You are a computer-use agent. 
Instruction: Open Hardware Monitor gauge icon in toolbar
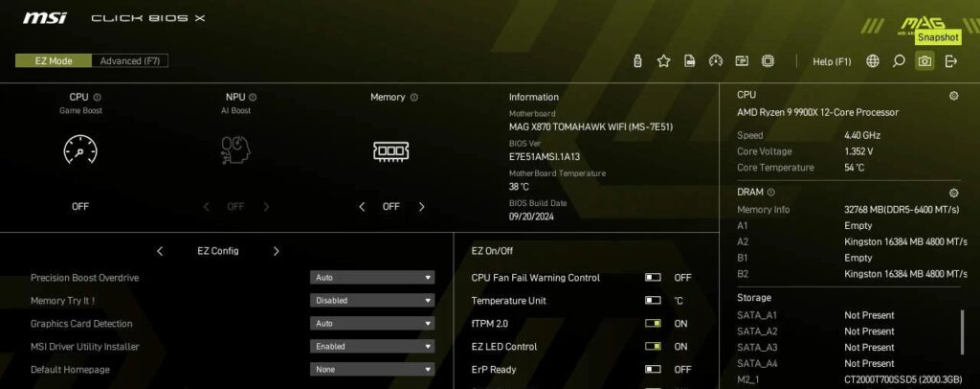716,61
